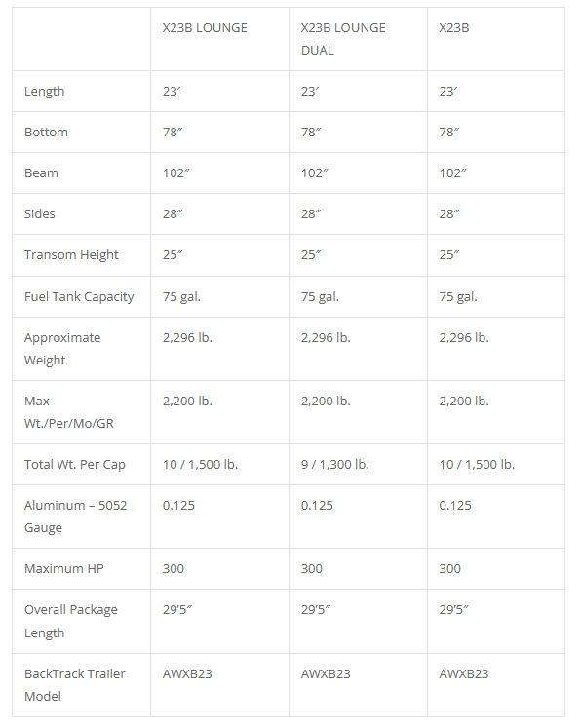
Task: Click the Max Wt./Per/Mo/GR label
Action: pos(69,412)
